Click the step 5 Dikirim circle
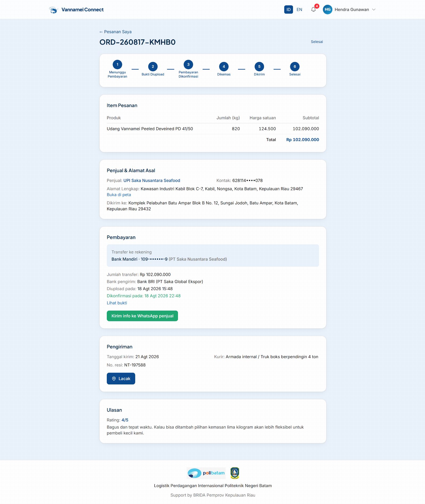Viewport: 425px width, 504px height. pos(259,67)
